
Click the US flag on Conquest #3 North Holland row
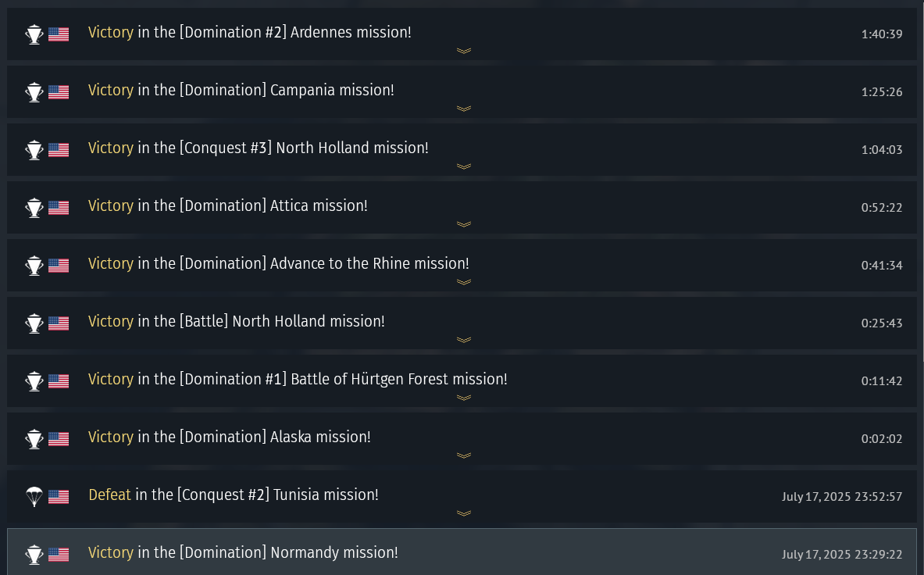click(59, 150)
